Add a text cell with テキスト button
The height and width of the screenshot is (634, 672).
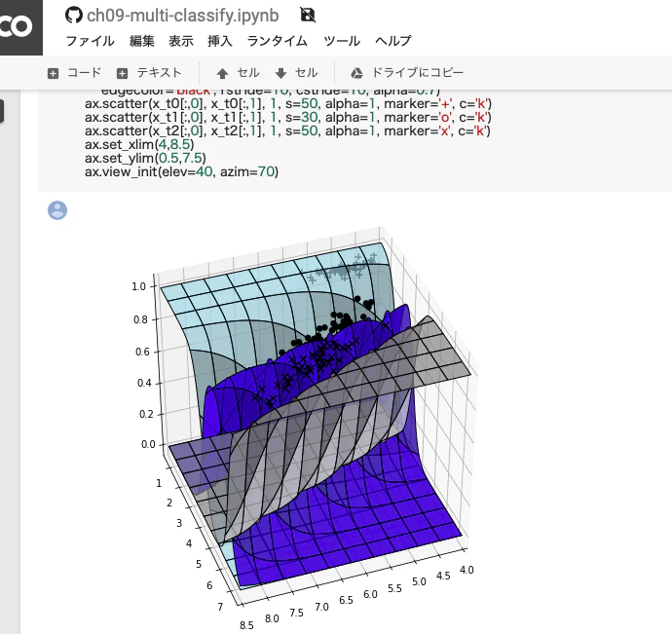point(159,72)
